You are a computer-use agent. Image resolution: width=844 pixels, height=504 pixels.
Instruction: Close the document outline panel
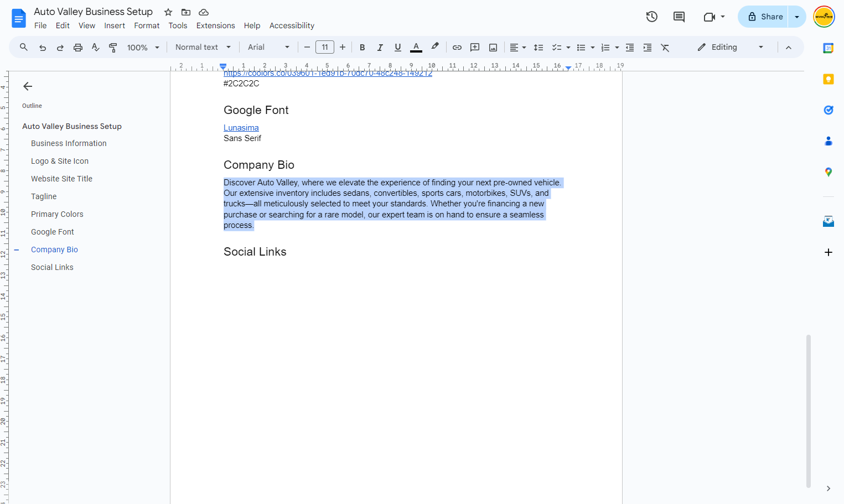[28, 86]
